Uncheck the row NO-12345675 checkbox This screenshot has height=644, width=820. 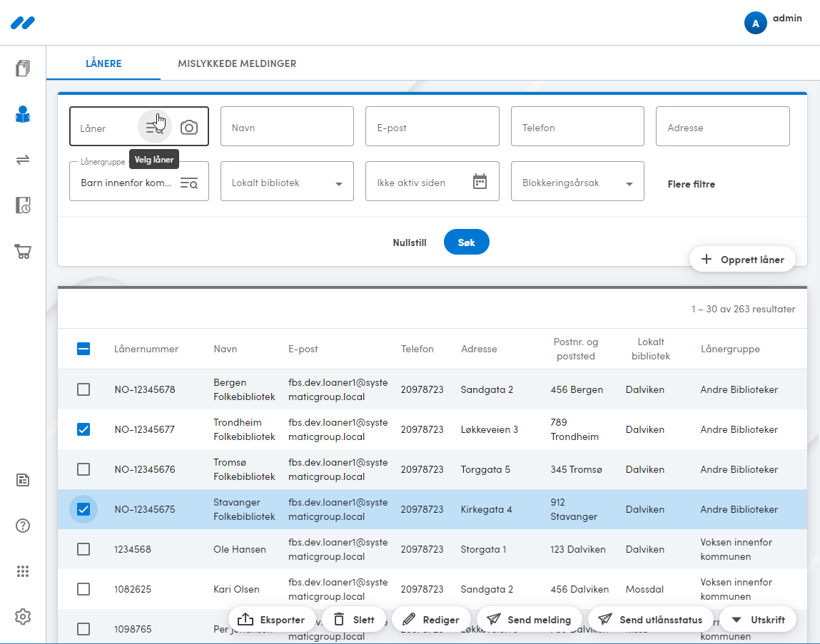(83, 509)
